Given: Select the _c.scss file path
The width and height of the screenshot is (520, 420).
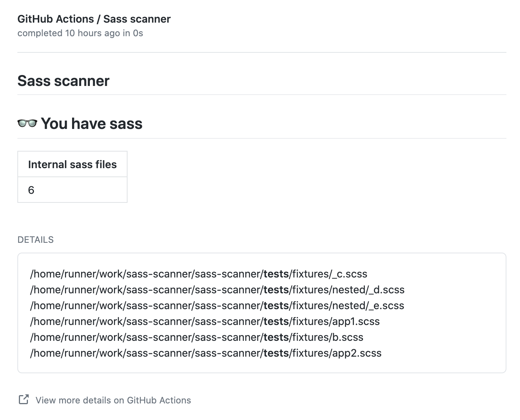Looking at the screenshot, I should [199, 274].
